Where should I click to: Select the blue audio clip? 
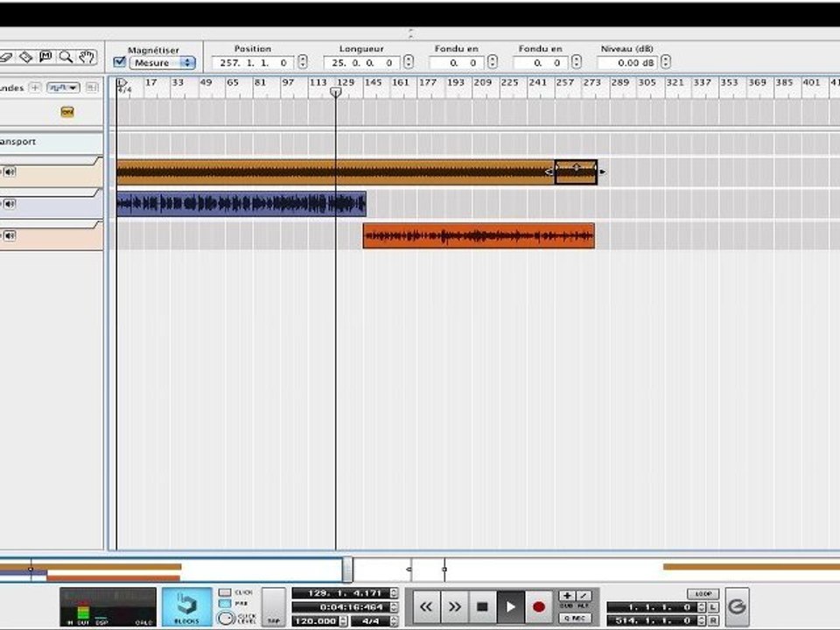tap(241, 204)
